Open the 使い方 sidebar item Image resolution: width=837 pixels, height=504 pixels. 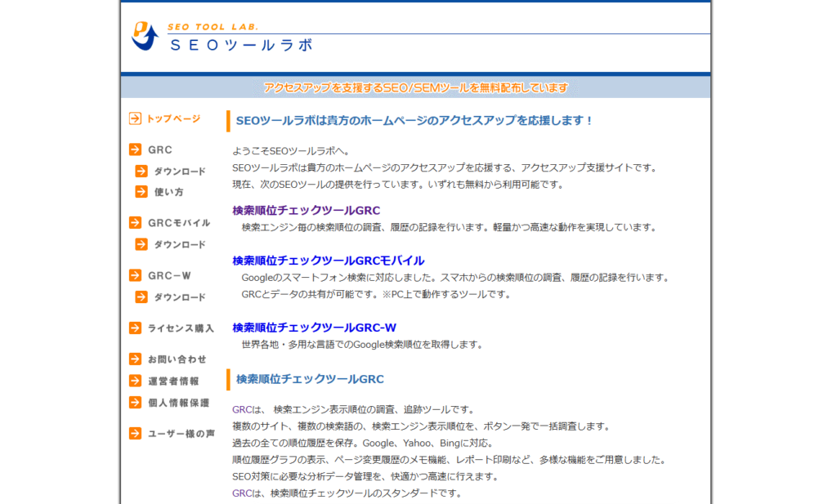coord(168,192)
